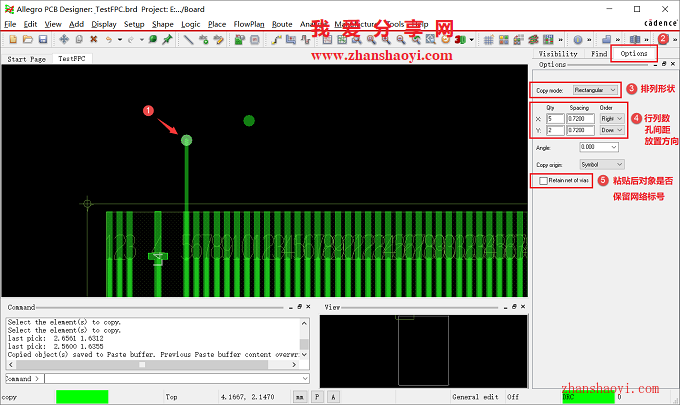Select the TestFPC design tab
This screenshot has width=680, height=405.
pos(72,59)
